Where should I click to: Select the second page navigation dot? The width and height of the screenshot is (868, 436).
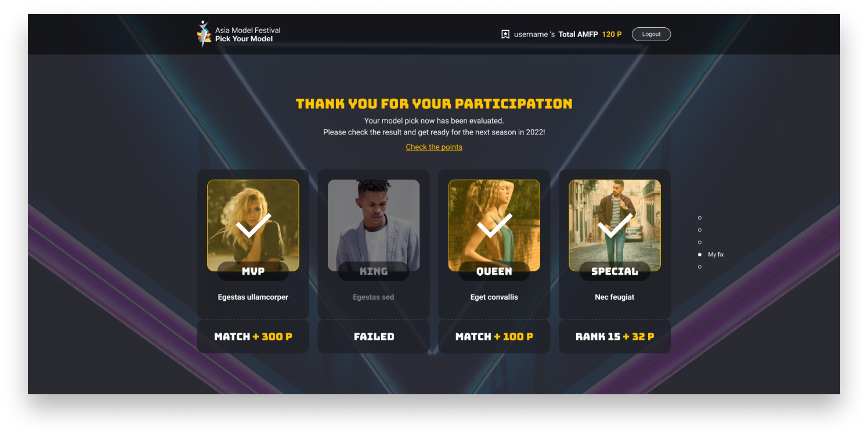(700, 230)
